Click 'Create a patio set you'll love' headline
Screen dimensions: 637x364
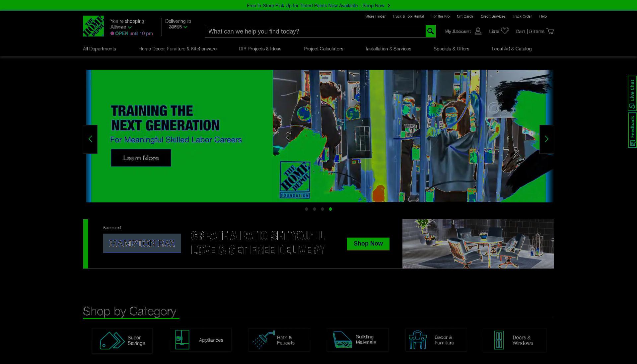coord(257,243)
